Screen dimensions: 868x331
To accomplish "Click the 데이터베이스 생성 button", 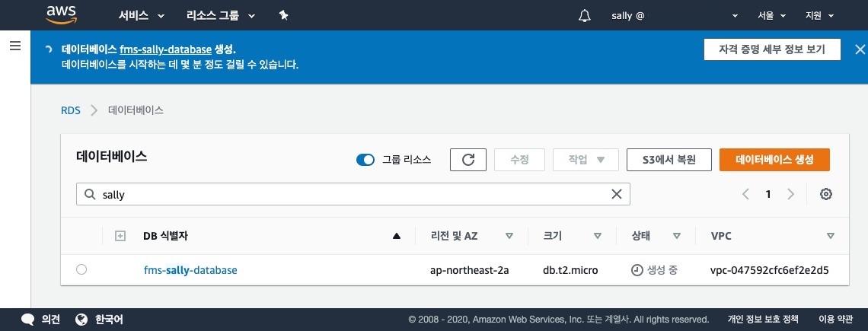I will [x=774, y=160].
